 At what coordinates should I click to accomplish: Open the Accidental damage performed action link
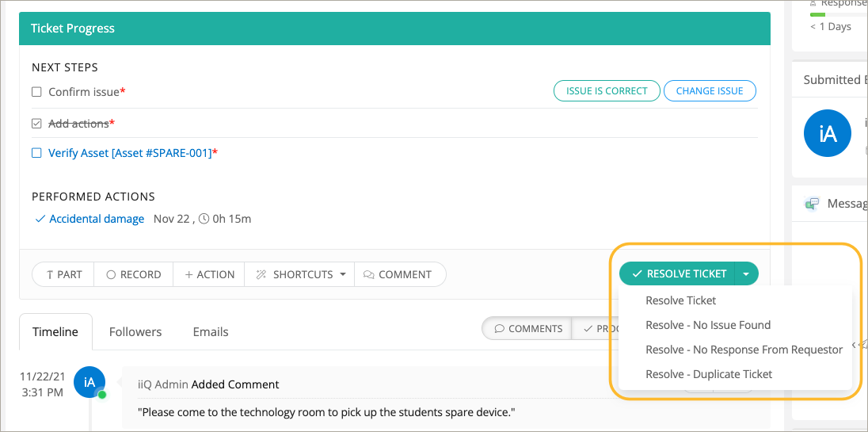click(97, 219)
